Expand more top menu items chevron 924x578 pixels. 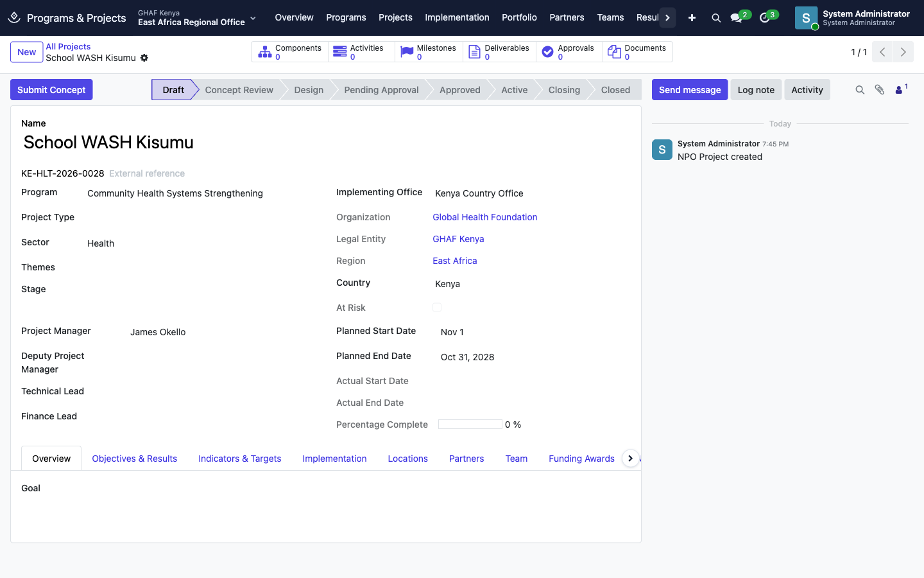pos(667,18)
